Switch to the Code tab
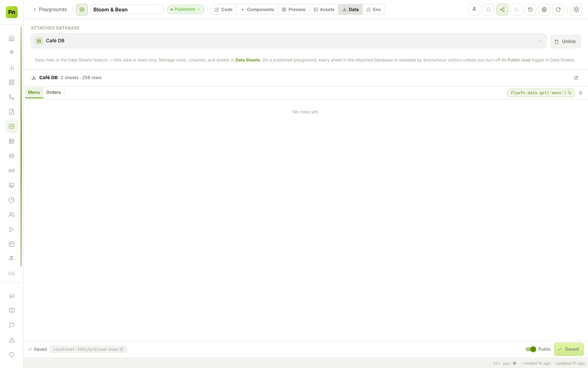Screen dimensions: 588x368 coord(224,10)
